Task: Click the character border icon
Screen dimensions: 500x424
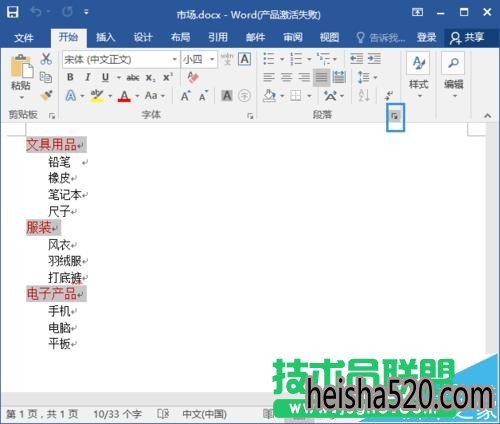Action: point(244,59)
